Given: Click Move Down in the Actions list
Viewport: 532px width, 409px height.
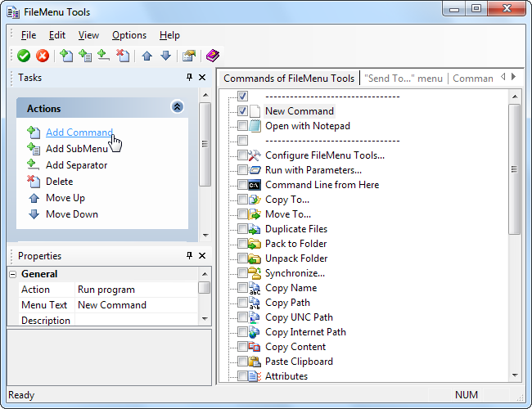Looking at the screenshot, I should coord(72,214).
